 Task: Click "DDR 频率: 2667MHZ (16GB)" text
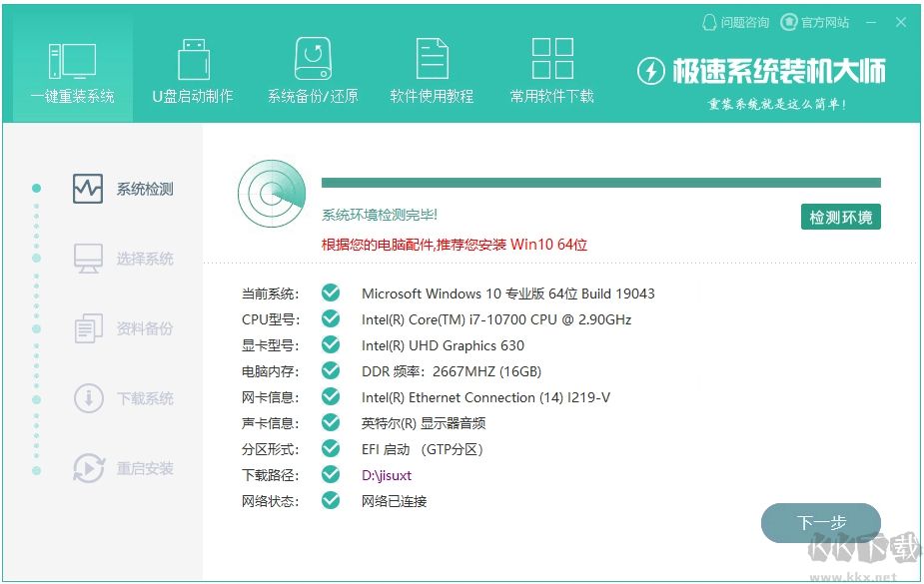pos(452,371)
